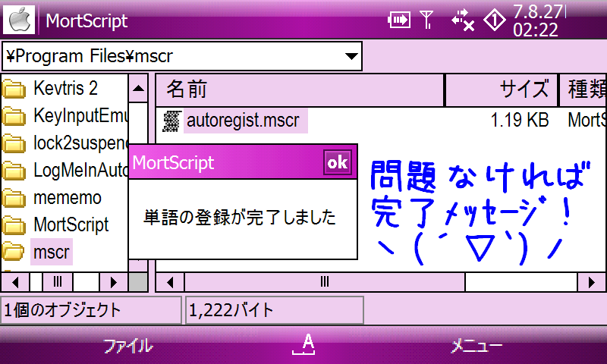Open the メニュー softkey menu

(476, 346)
